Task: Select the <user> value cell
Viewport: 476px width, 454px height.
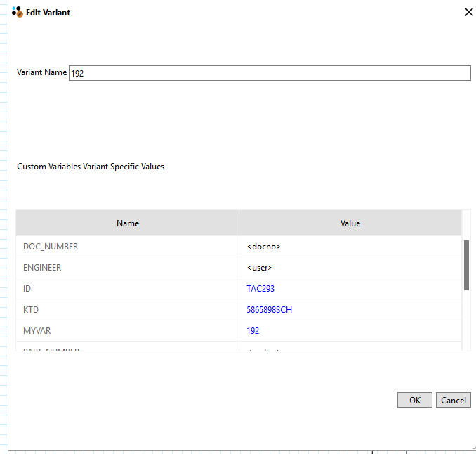Action: 350,268
